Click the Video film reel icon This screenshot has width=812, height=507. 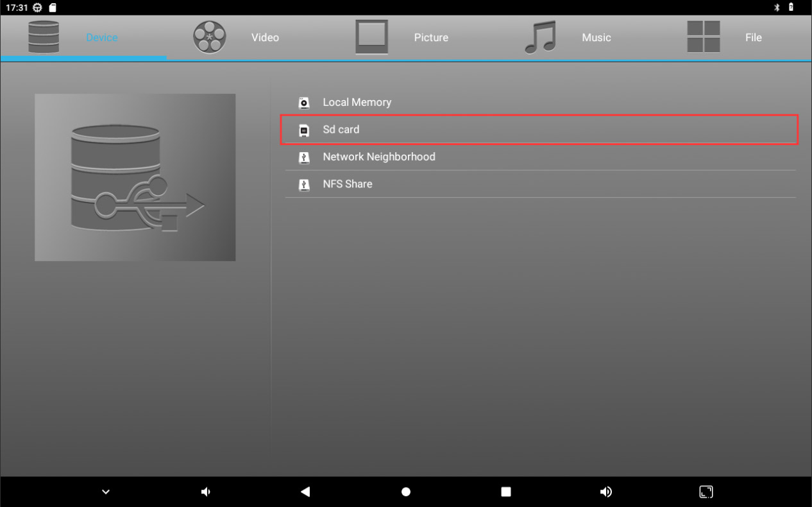tap(209, 37)
